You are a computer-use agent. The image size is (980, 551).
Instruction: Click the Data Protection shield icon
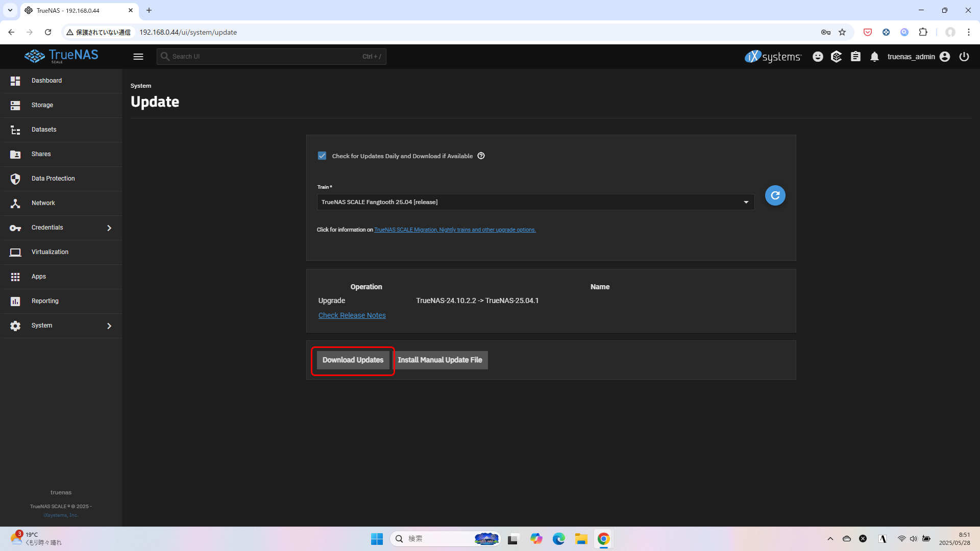(15, 179)
